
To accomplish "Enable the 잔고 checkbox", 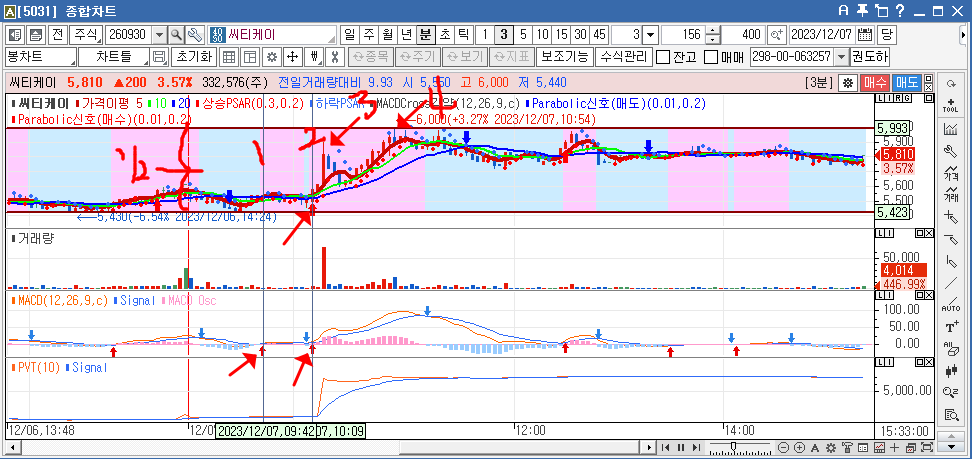I will [663, 58].
